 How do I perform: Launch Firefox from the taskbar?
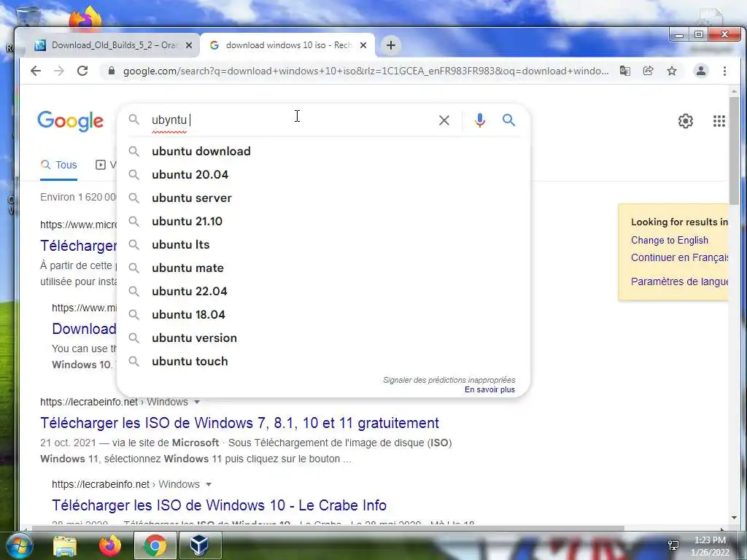[x=110, y=545]
